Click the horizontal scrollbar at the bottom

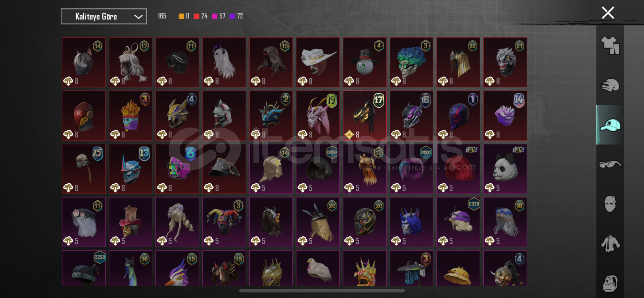322,291
